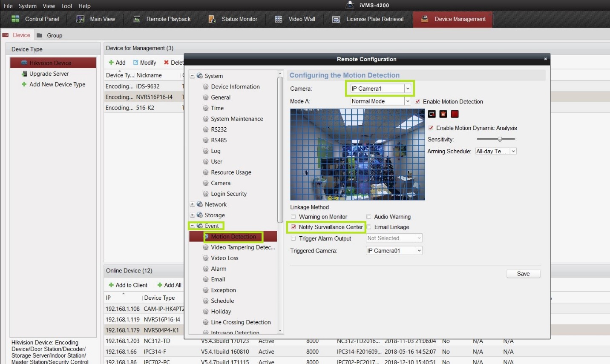Click the tree panel vertical scrollbar
The height and width of the screenshot is (364, 610).
[x=280, y=149]
